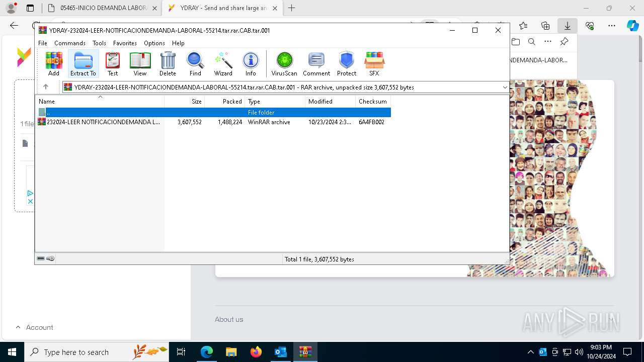Open Edge settings and more menu

[612, 26]
